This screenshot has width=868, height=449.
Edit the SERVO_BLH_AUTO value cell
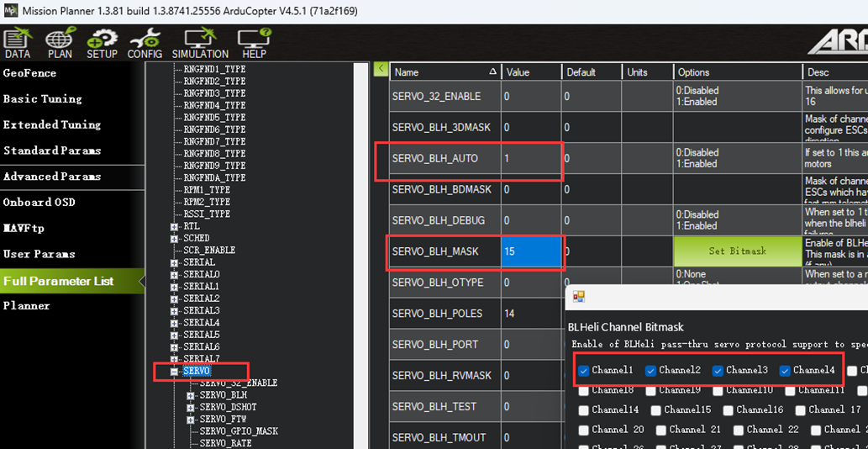[532, 158]
